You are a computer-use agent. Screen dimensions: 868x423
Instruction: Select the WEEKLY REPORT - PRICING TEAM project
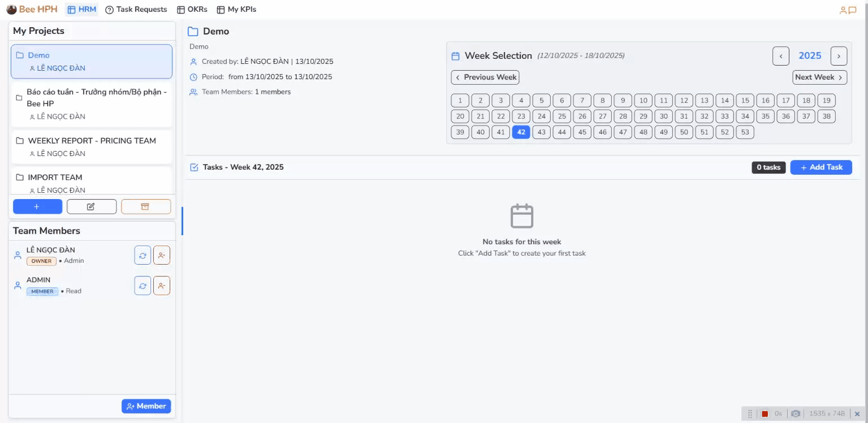tap(92, 141)
